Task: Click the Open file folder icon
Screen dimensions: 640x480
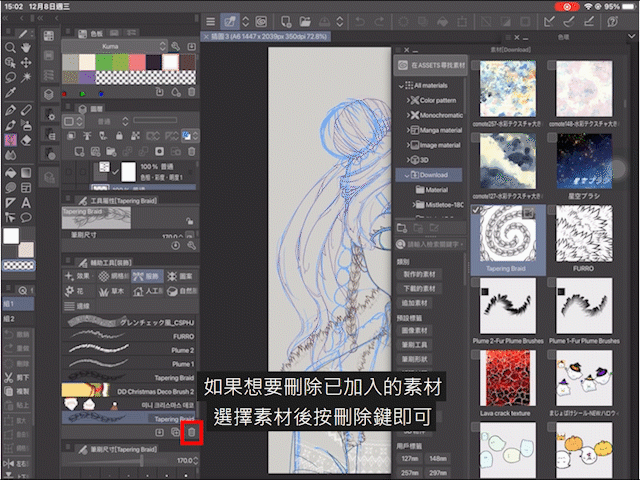Action: 305,22
